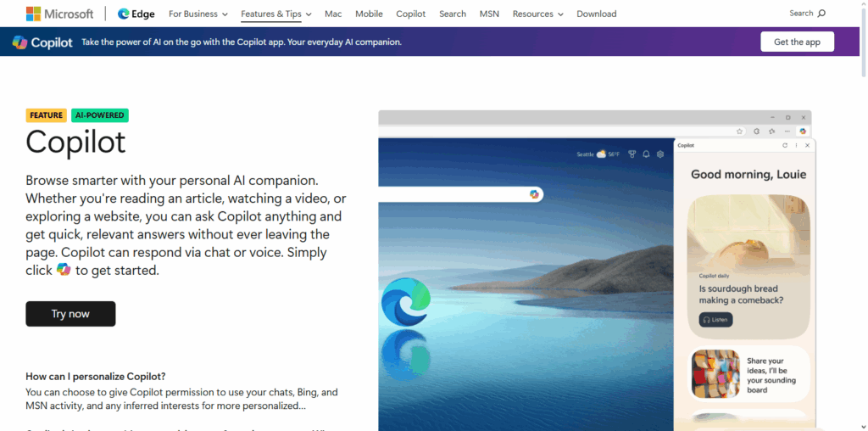Click the inline Copilot icon in the paragraph
Viewport: 868px width, 431px height.
click(x=64, y=270)
